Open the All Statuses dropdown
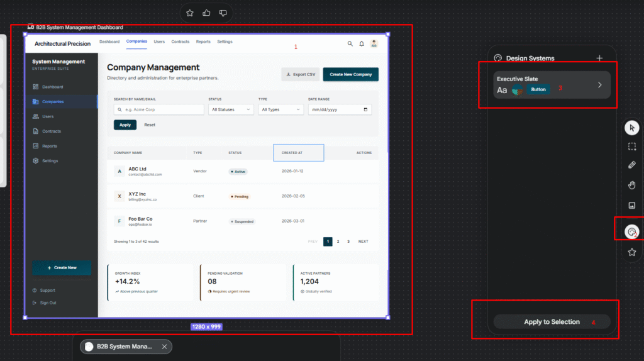 231,109
